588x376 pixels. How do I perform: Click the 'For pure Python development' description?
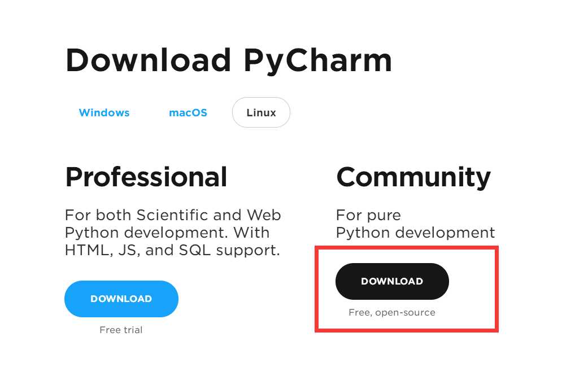coord(416,224)
